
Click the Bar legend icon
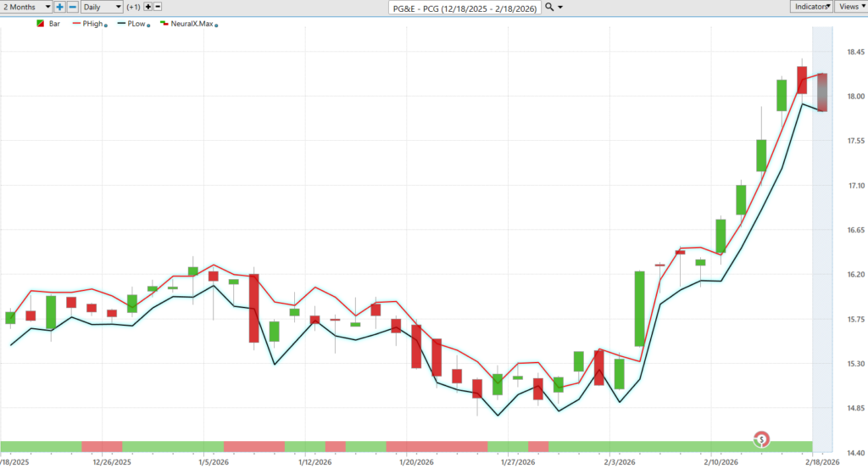pos(41,24)
